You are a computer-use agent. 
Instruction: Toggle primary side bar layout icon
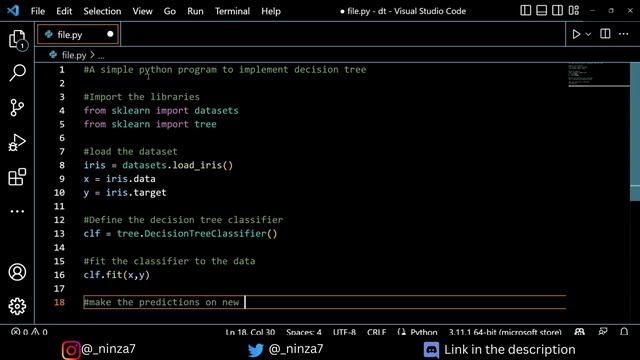click(x=526, y=11)
